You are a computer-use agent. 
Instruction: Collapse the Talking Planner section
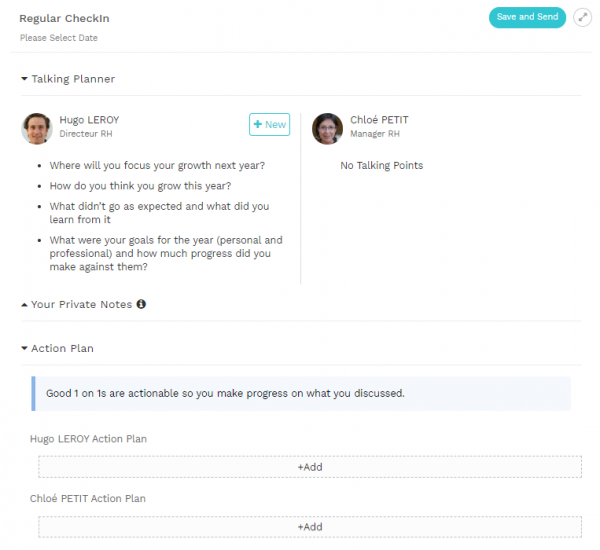pyautogui.click(x=24, y=79)
